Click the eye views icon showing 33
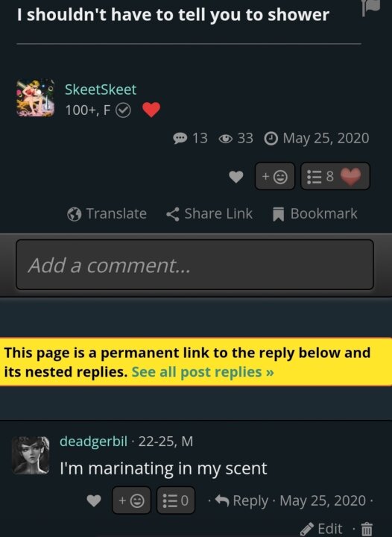392x537 pixels. 225,139
